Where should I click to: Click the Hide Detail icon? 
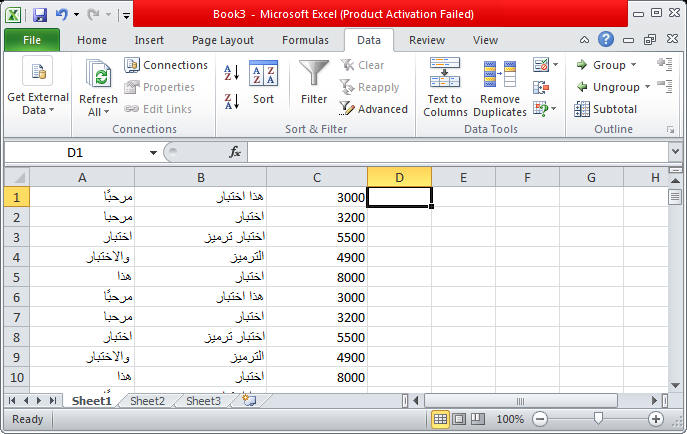pos(665,86)
